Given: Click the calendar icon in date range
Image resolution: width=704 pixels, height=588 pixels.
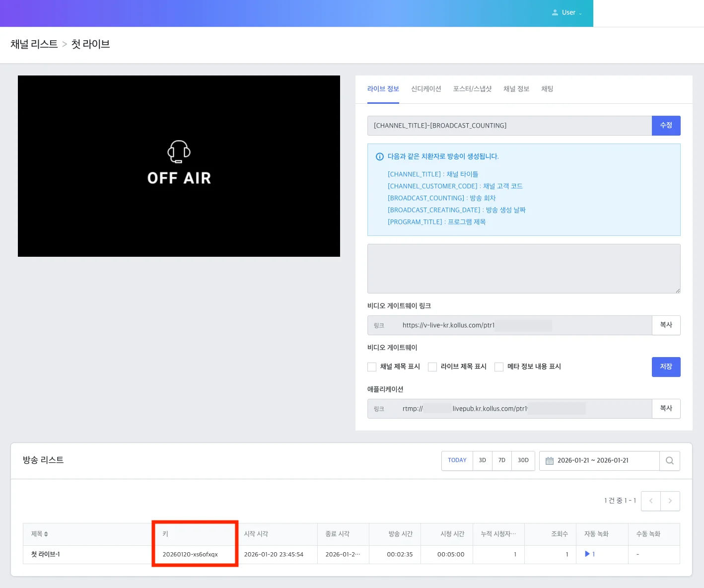Looking at the screenshot, I should (550, 461).
